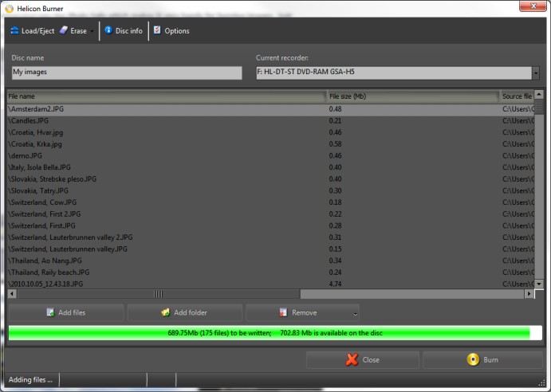Click the horizontal scrollbar left arrow

point(12,294)
